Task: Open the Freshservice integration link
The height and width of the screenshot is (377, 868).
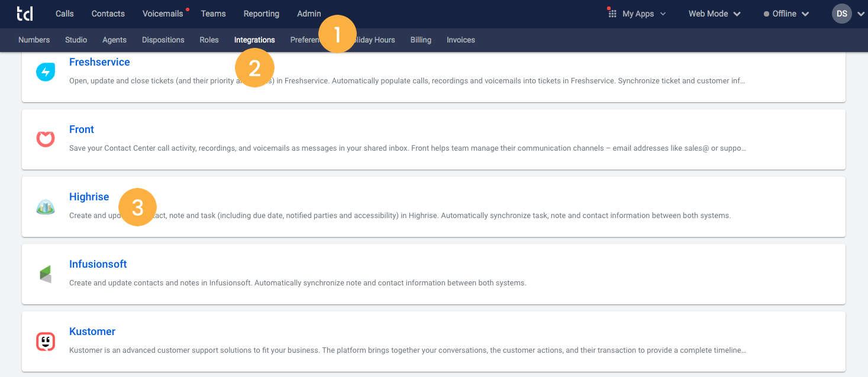Action: pyautogui.click(x=99, y=62)
